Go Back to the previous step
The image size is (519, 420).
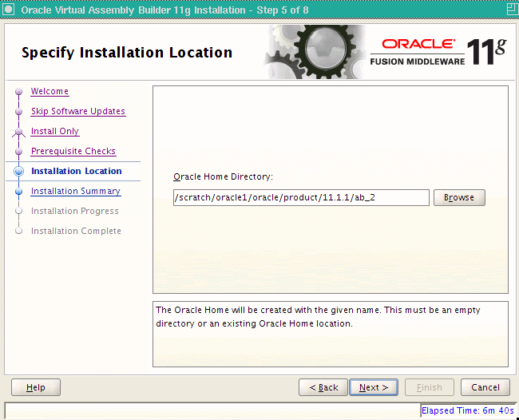pos(323,387)
